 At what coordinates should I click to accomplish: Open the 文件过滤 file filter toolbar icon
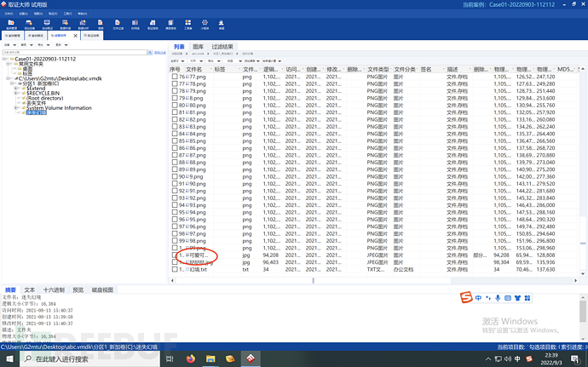point(118,25)
